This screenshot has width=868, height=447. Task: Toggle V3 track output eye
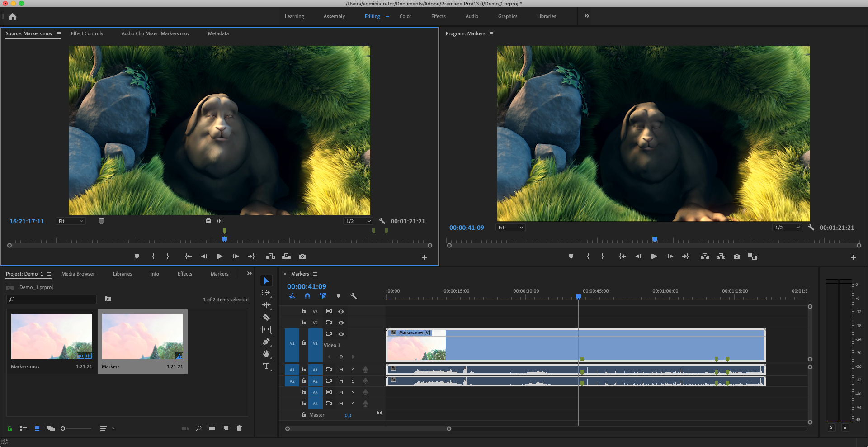click(x=341, y=311)
